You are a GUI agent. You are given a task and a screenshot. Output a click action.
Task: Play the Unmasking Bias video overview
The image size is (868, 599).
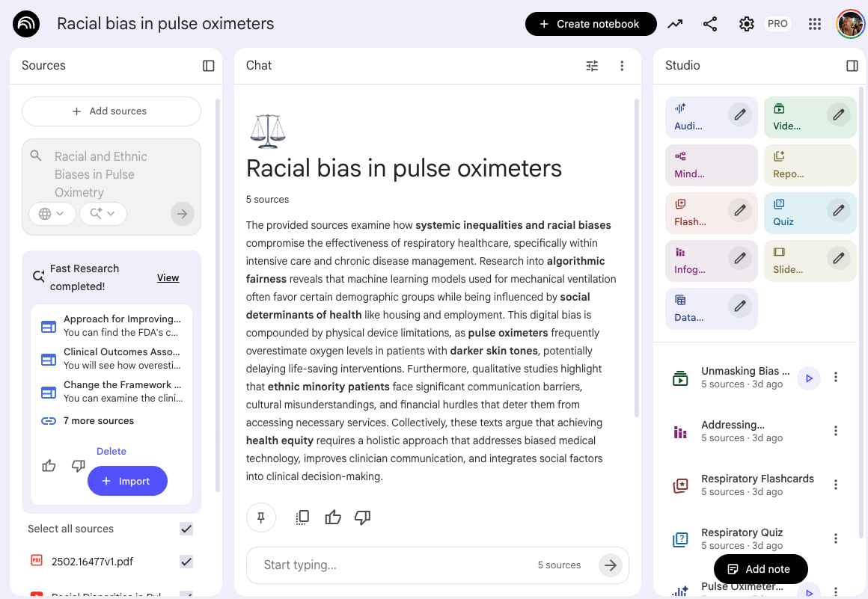[x=809, y=378]
